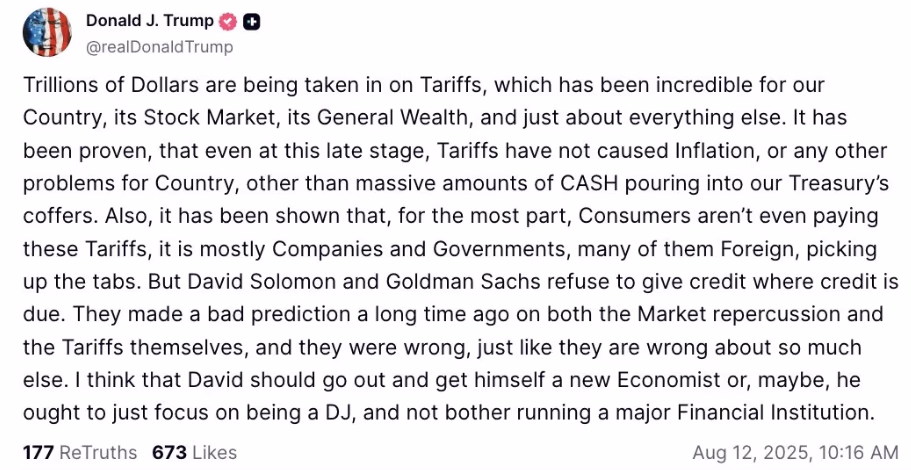Click the number 673 in Likes count
This screenshot has height=470, width=911.
169,452
